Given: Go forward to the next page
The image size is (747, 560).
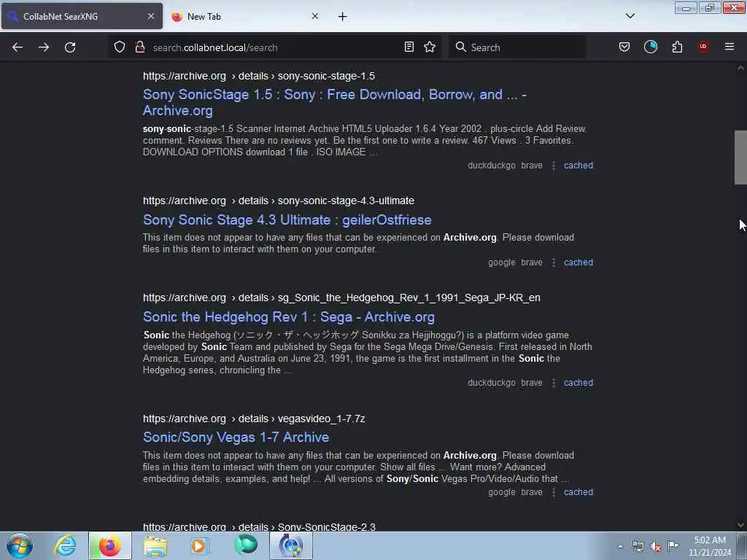Looking at the screenshot, I should pos(43,47).
